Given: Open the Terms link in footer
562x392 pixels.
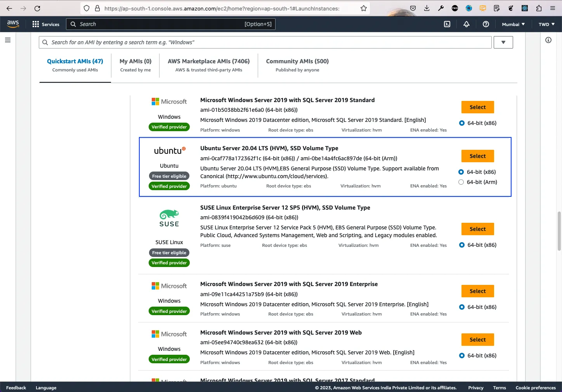Looking at the screenshot, I should [500, 388].
